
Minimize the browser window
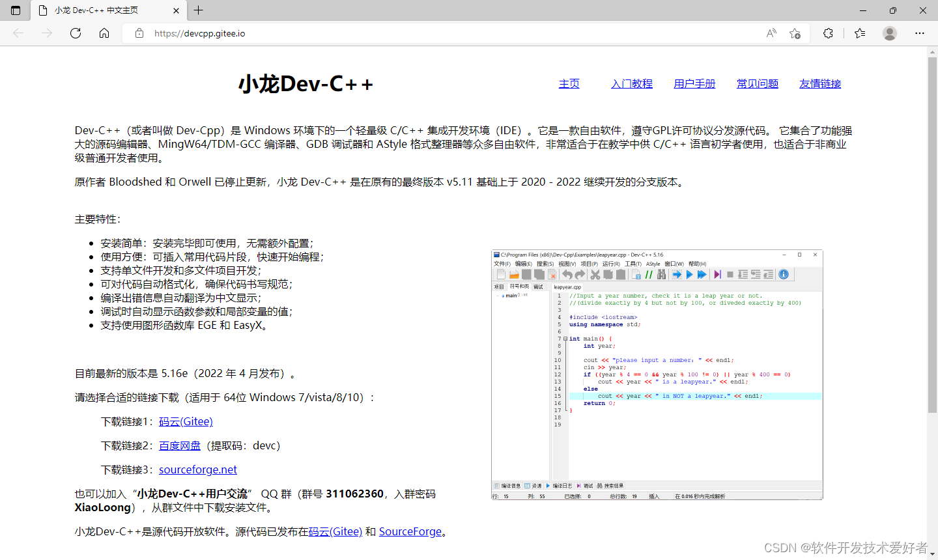863,10
